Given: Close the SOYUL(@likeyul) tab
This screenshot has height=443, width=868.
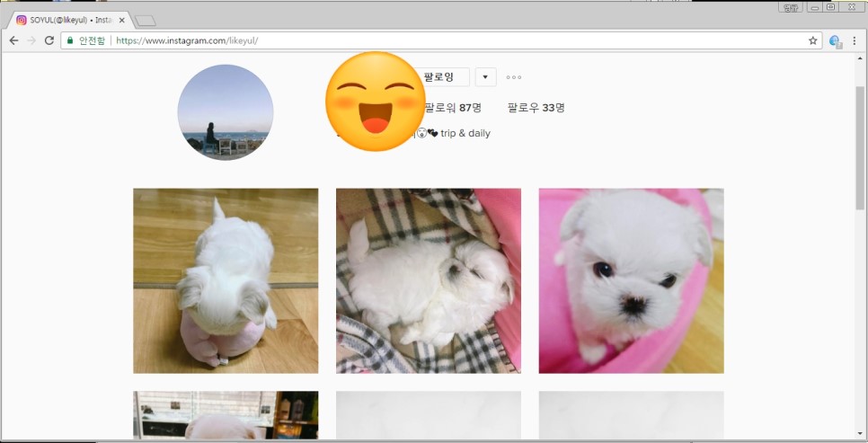Looking at the screenshot, I should pos(122,20).
